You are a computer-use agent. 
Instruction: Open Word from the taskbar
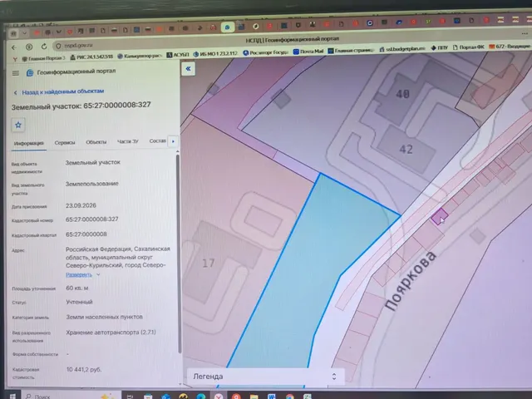point(272,397)
